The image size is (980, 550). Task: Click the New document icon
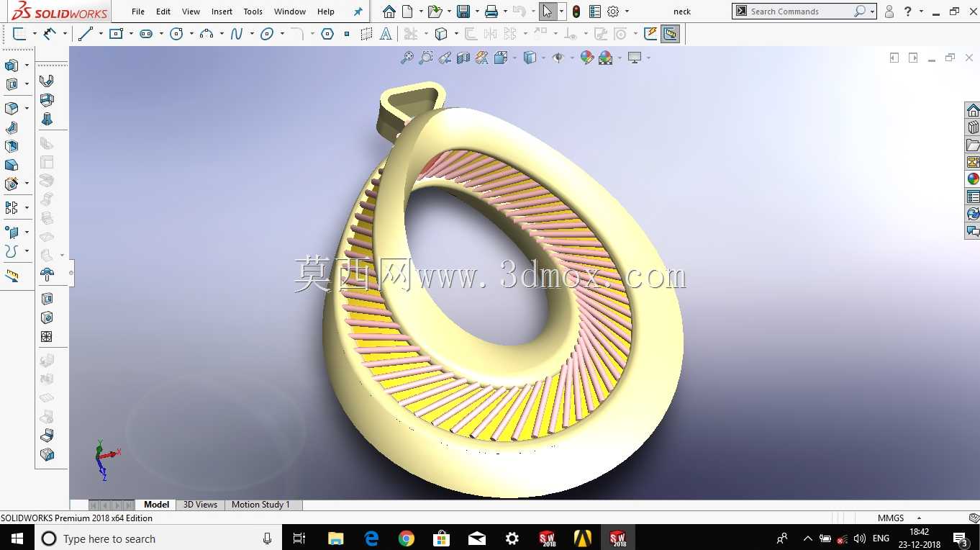point(407,12)
